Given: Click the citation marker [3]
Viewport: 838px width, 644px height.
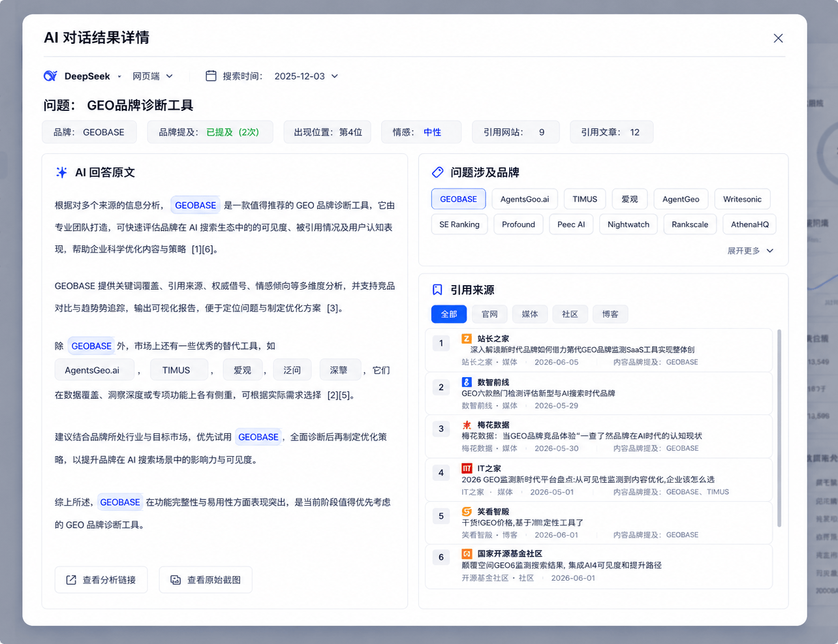Looking at the screenshot, I should tap(334, 308).
